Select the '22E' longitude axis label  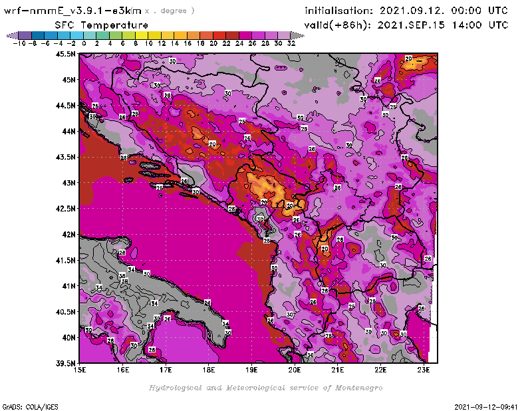(x=380, y=370)
